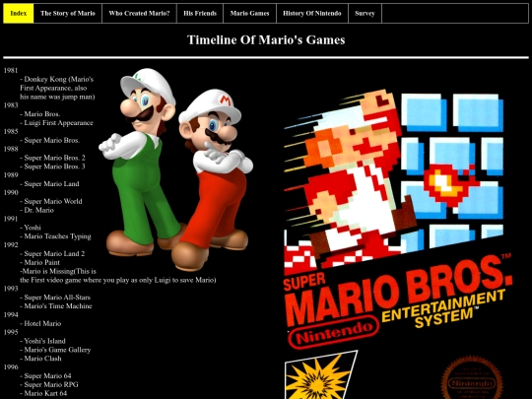The width and height of the screenshot is (532, 399).
Task: Click the Super Mario All-Stars entry
Action: click(x=55, y=298)
